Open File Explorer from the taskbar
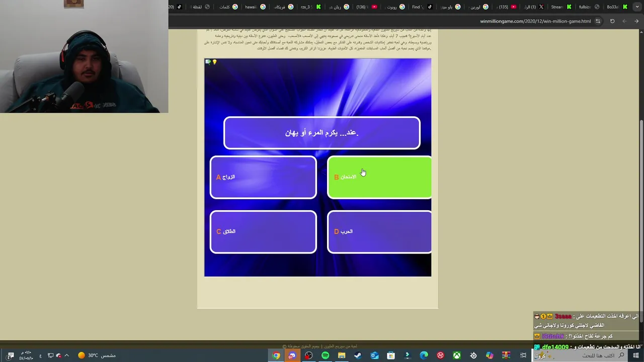The width and height of the screenshot is (644, 362). point(342,355)
